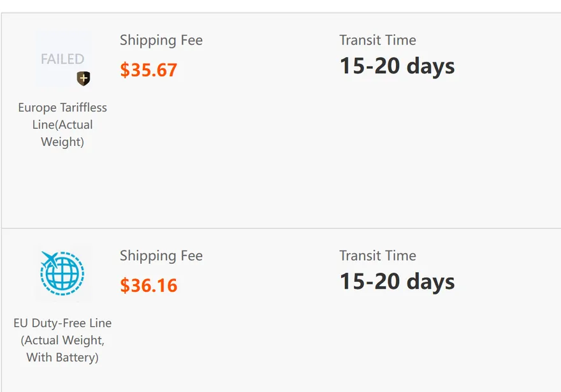The height and width of the screenshot is (392, 561).
Task: Click the gold plus sign on the shield badge
Action: pyautogui.click(x=84, y=78)
